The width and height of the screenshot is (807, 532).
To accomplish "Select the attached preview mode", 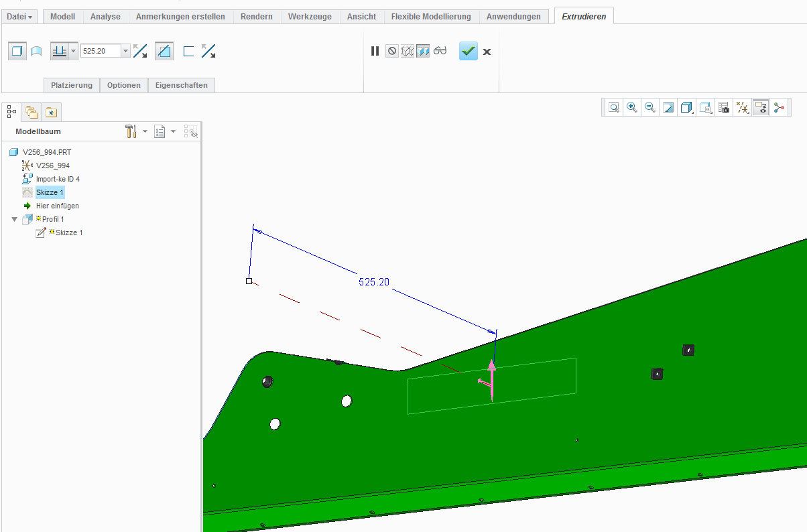I will [x=423, y=51].
